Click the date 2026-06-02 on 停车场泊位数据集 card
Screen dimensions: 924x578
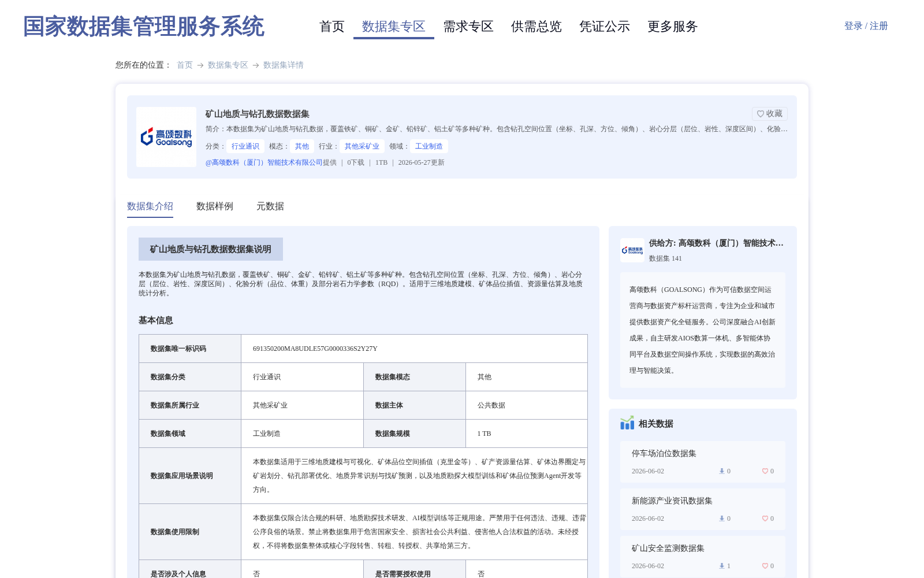tap(648, 471)
